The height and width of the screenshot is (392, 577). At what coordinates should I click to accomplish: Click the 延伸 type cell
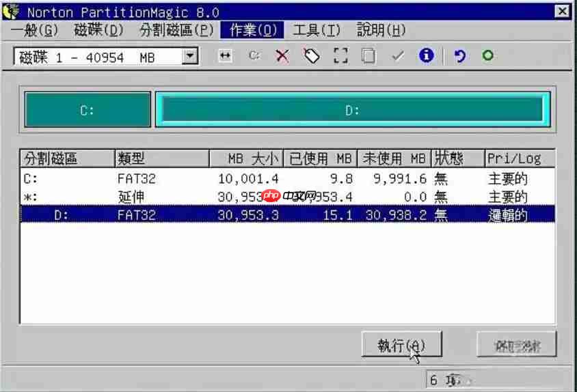tap(131, 197)
